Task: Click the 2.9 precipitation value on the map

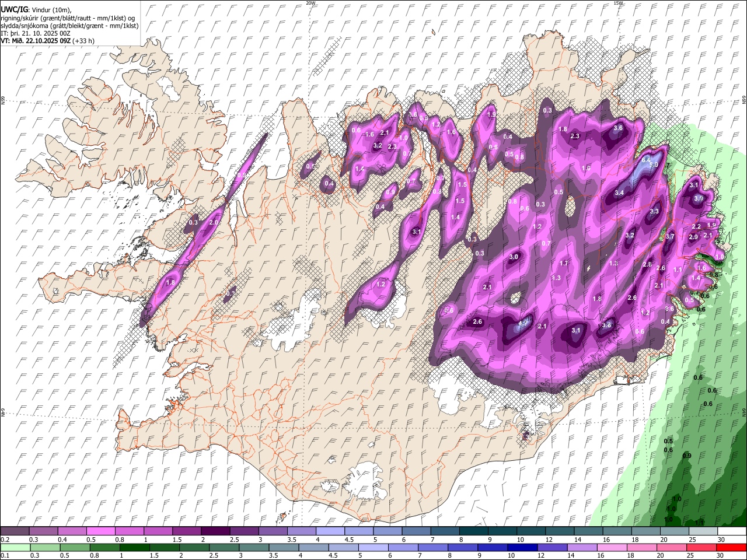Action: [693, 237]
